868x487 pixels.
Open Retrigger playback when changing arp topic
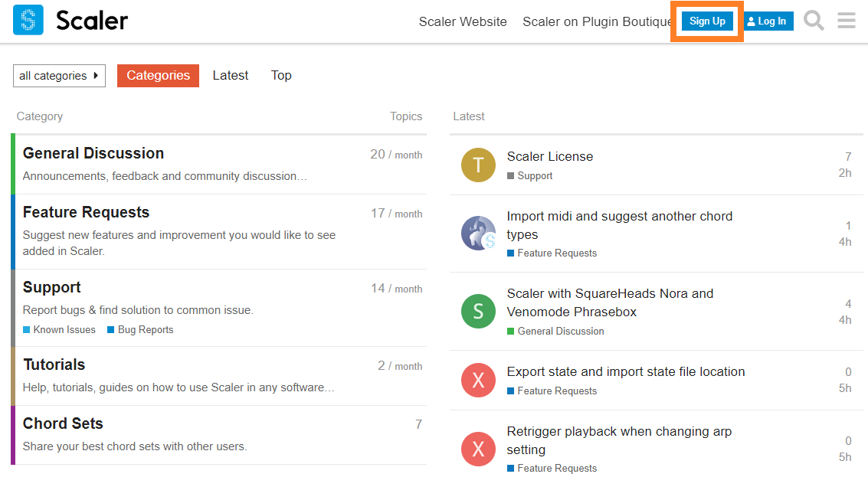point(619,440)
